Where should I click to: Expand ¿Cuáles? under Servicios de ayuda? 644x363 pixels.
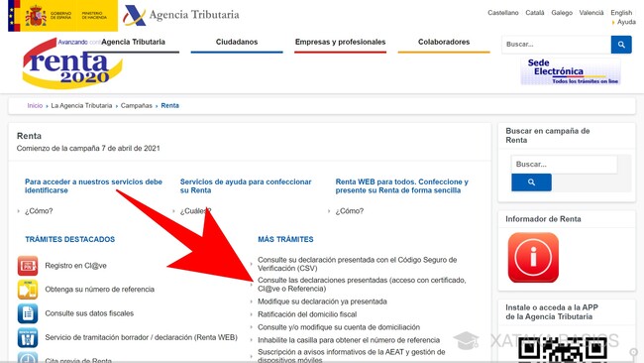(x=195, y=211)
